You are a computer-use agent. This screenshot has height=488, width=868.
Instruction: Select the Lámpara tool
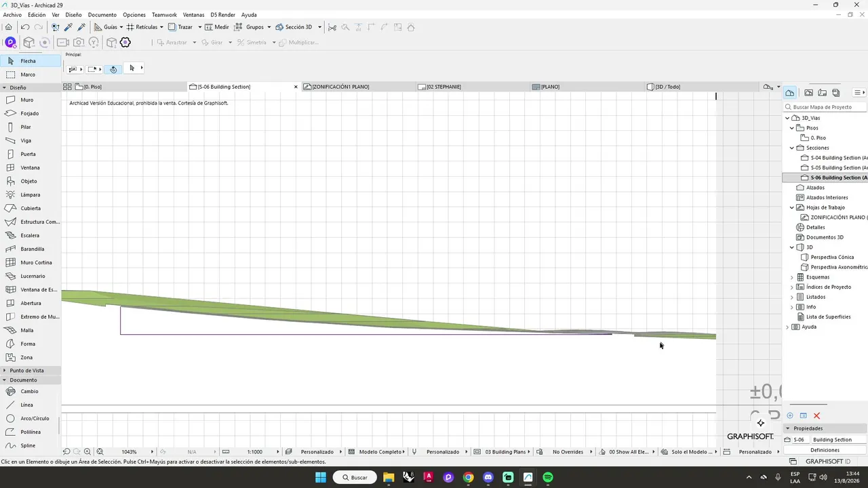click(30, 195)
